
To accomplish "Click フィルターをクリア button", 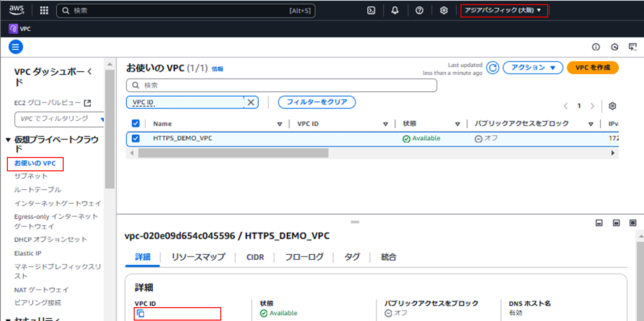I will coord(317,102).
